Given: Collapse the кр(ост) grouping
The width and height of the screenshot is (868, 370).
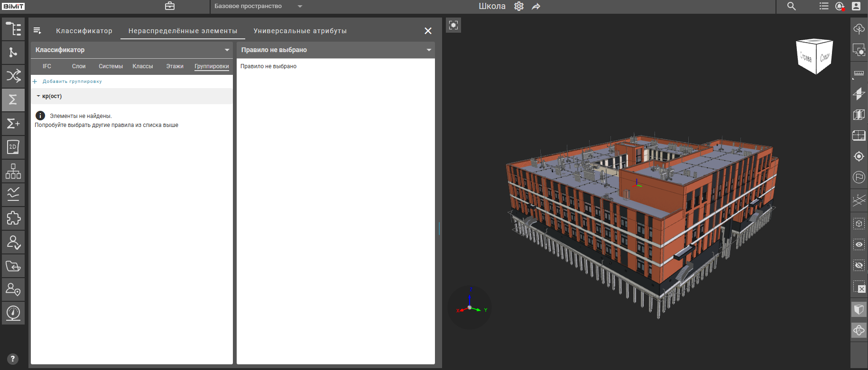Looking at the screenshot, I should click(x=38, y=96).
